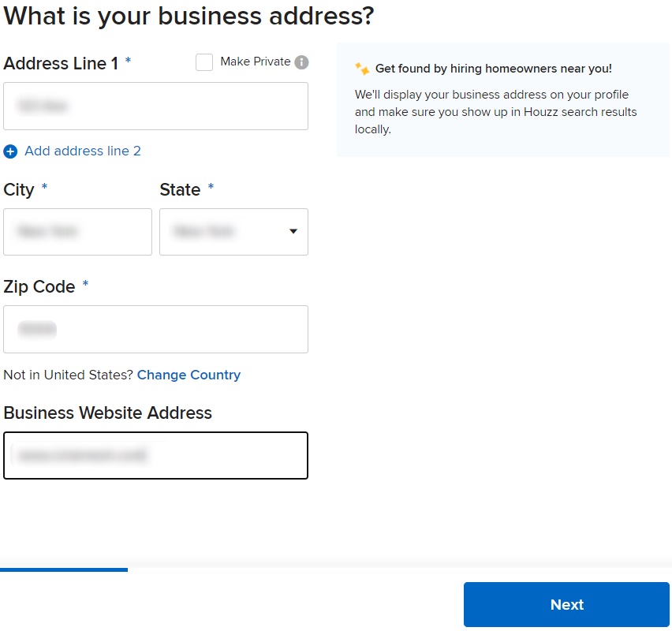Check the Make Private checkbox

point(204,62)
